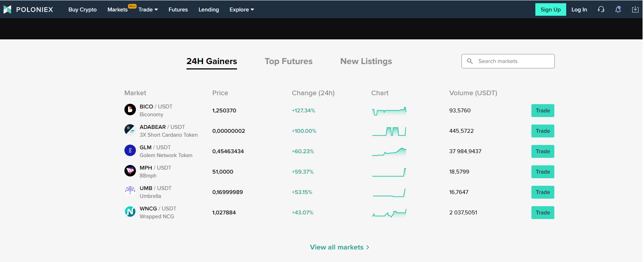Click the +100.00% change value
Screen dimensions: 644x262
(x=304, y=131)
